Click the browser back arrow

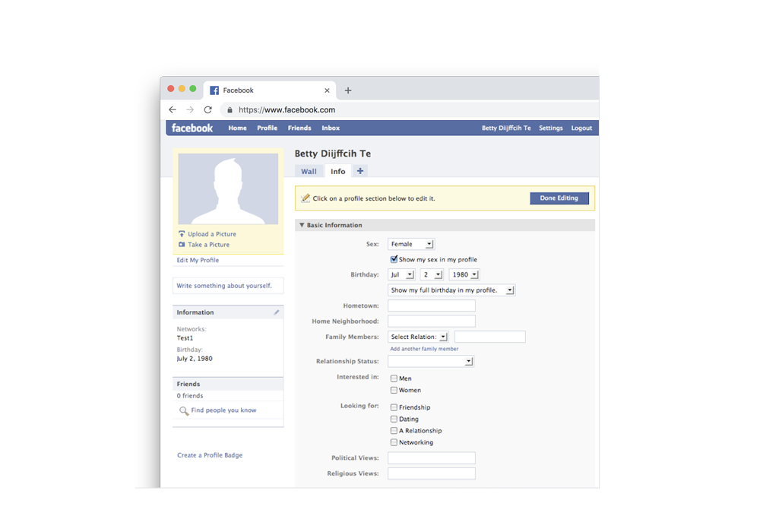(x=172, y=110)
